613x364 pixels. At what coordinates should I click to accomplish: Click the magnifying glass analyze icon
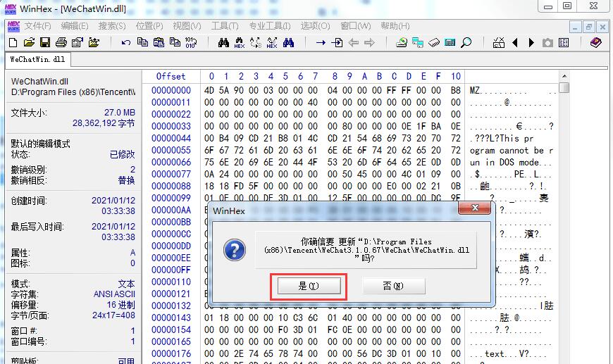[x=466, y=43]
